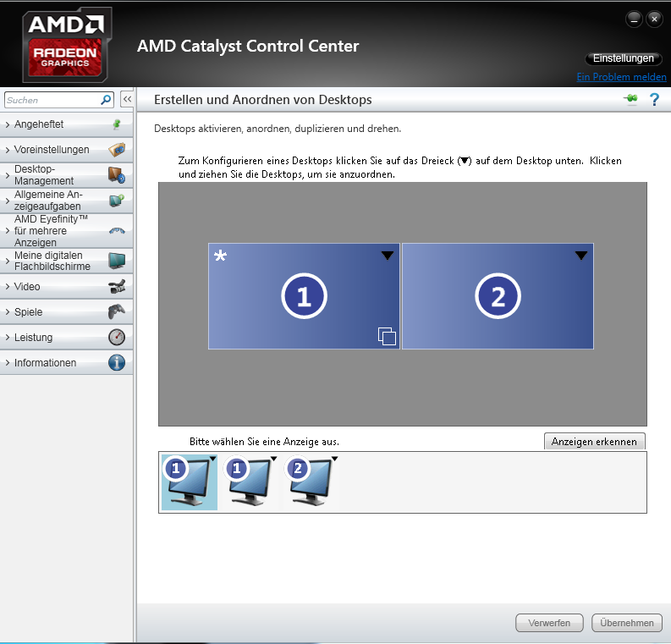Open the Ein Problem melden link
The width and height of the screenshot is (671, 644).
pyautogui.click(x=621, y=77)
